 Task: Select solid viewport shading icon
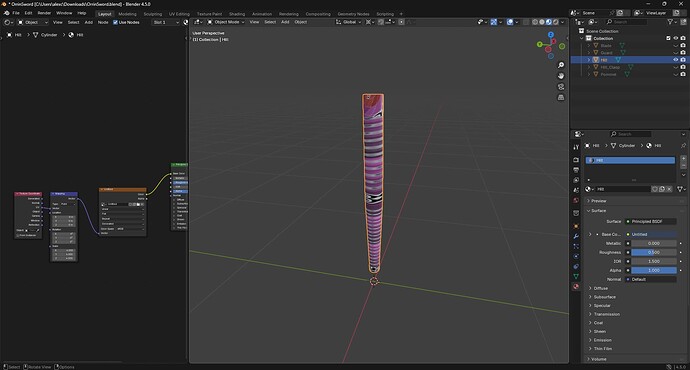[542, 22]
